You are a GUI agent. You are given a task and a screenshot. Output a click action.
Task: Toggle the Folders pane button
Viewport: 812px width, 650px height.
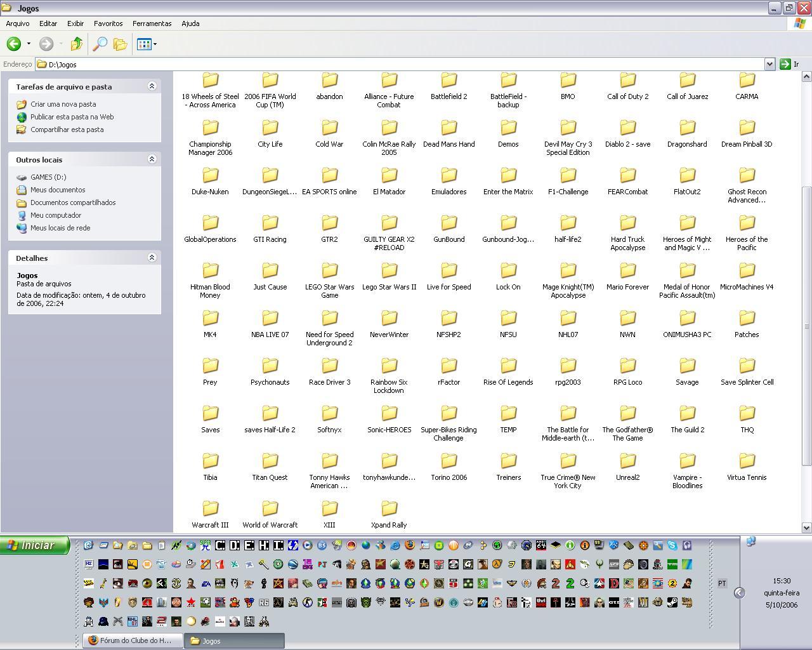[x=120, y=44]
